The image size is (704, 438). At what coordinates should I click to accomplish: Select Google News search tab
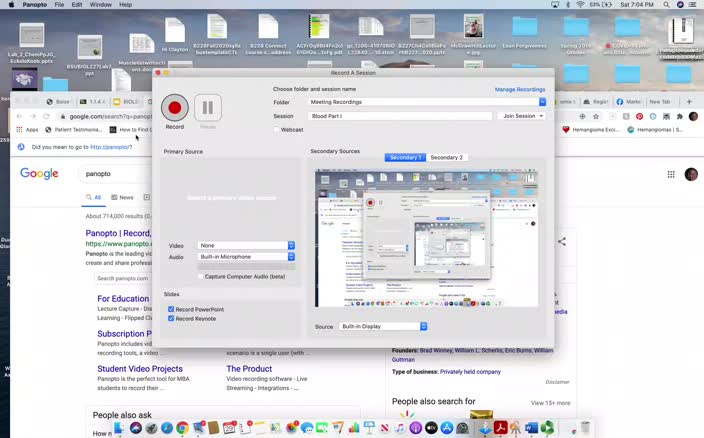tap(122, 197)
